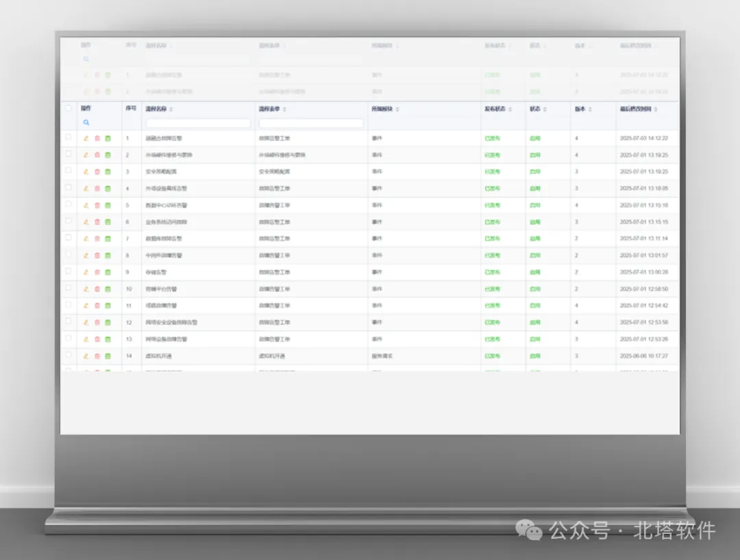
Task: Open the green table icon in row 11
Action: [108, 306]
